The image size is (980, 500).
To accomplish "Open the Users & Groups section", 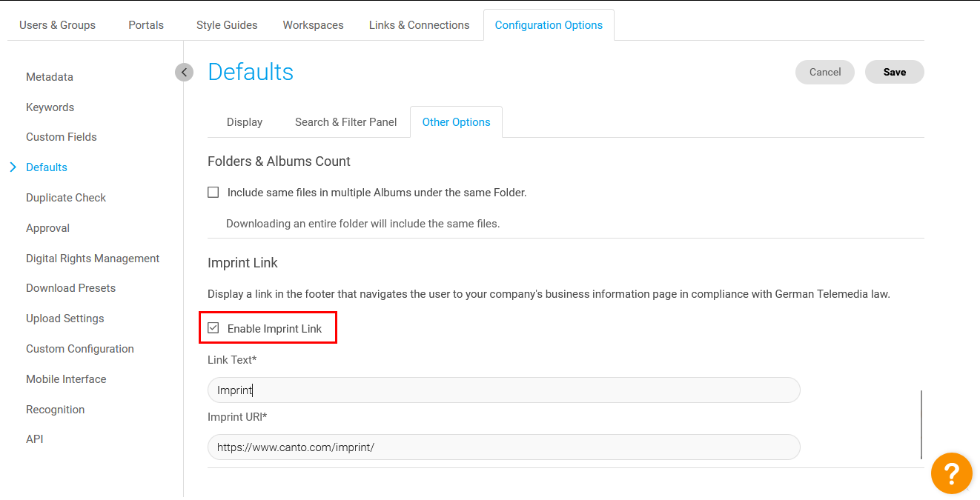I will click(57, 24).
